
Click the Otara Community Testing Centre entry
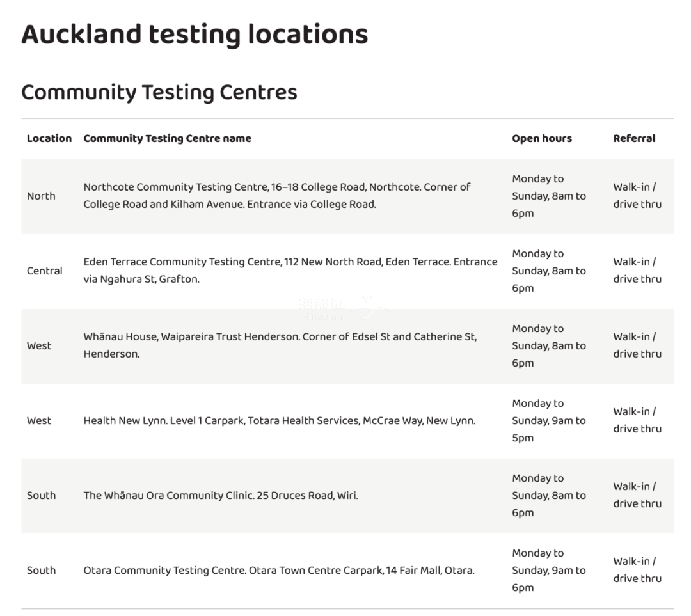tap(279, 570)
